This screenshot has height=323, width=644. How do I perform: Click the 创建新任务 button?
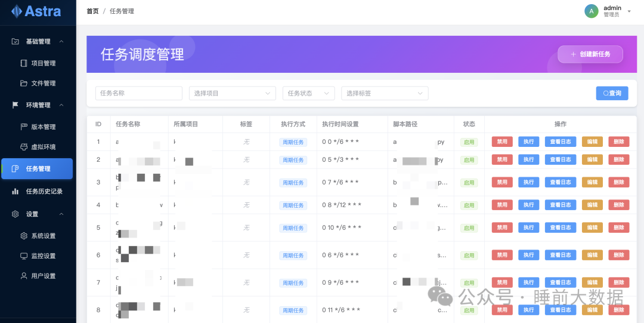click(x=590, y=54)
